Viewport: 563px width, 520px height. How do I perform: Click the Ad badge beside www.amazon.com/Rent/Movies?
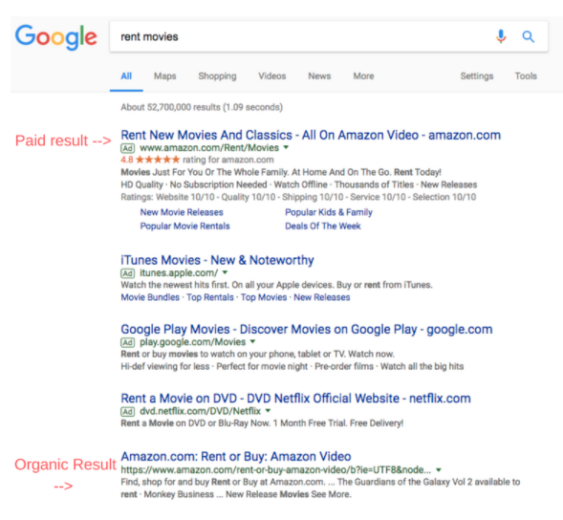point(127,148)
